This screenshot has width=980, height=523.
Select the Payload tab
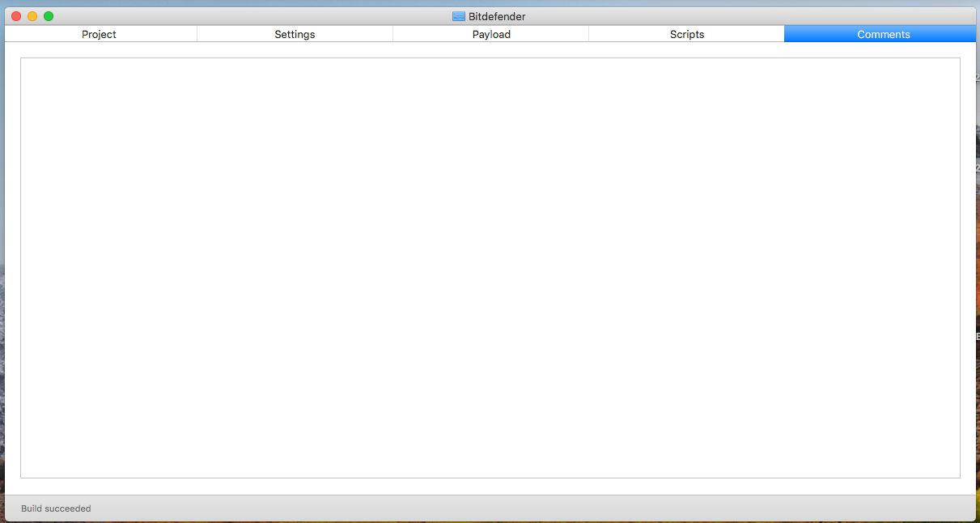(491, 34)
